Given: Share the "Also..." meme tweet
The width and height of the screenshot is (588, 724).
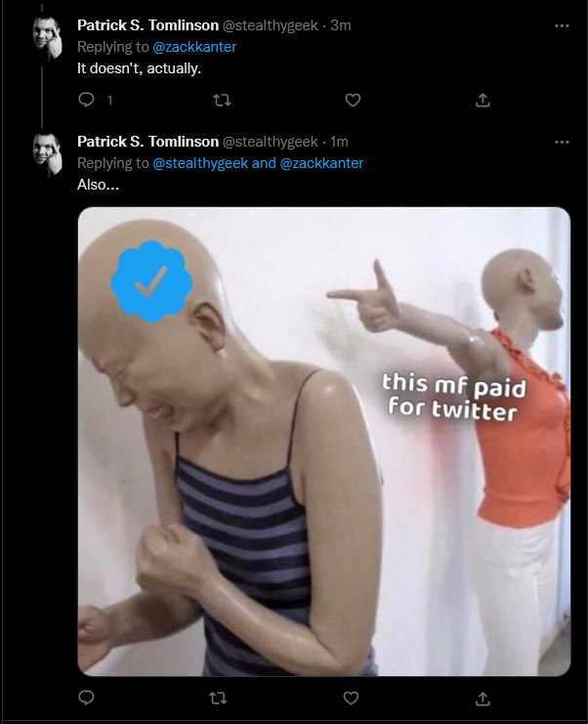Looking at the screenshot, I should pyautogui.click(x=483, y=699).
